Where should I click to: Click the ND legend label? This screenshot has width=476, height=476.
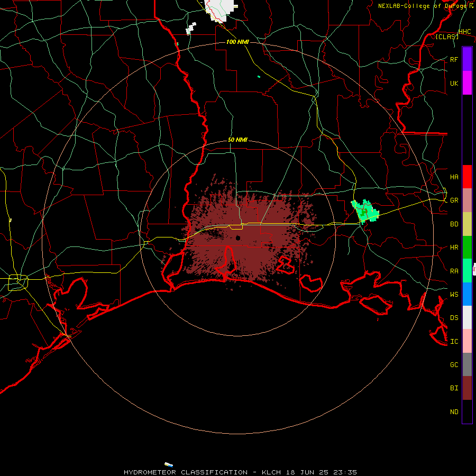(454, 411)
